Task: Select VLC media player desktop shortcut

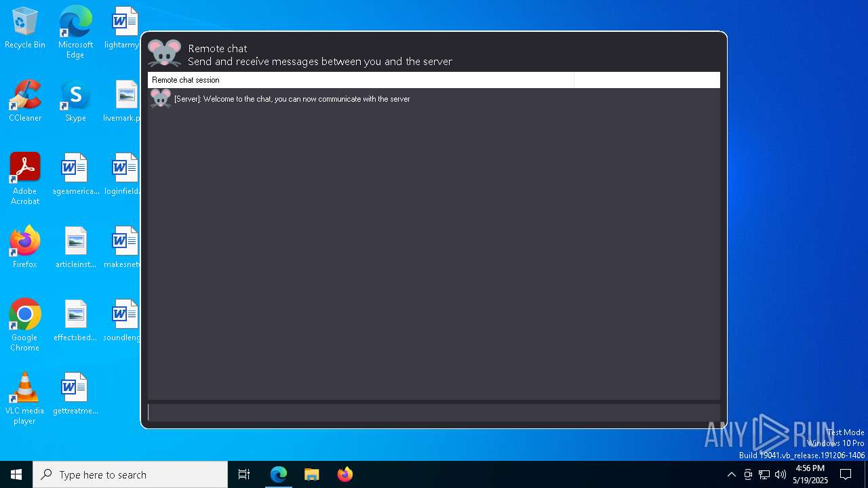Action: pos(25,399)
